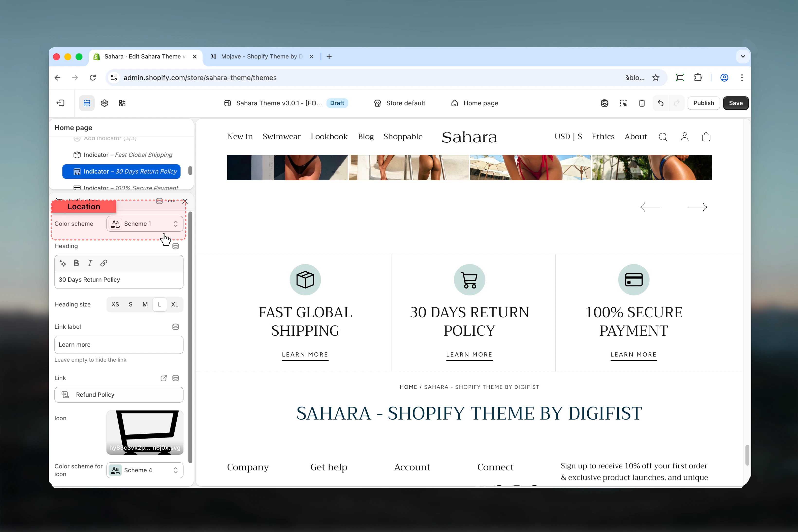The height and width of the screenshot is (532, 798).
Task: Open the account icon in store header
Action: [x=685, y=137]
